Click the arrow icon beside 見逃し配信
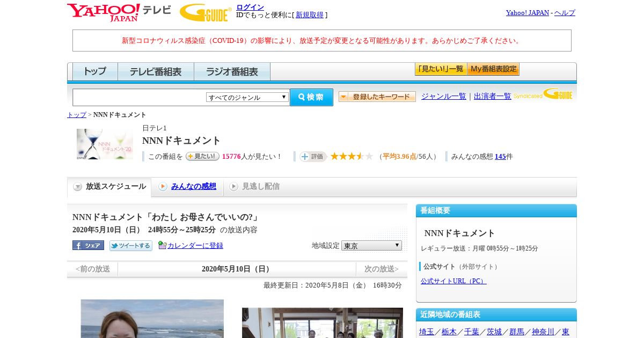Screen dimensions: 644x338 click(x=233, y=187)
